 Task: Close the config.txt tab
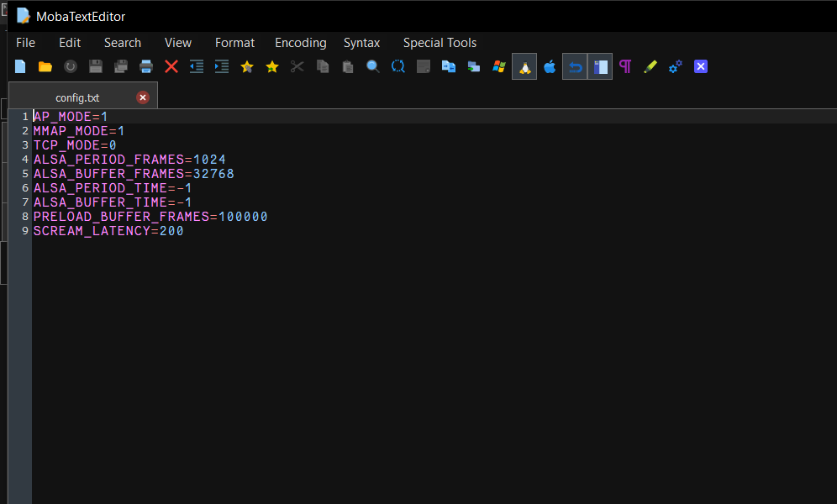(143, 97)
